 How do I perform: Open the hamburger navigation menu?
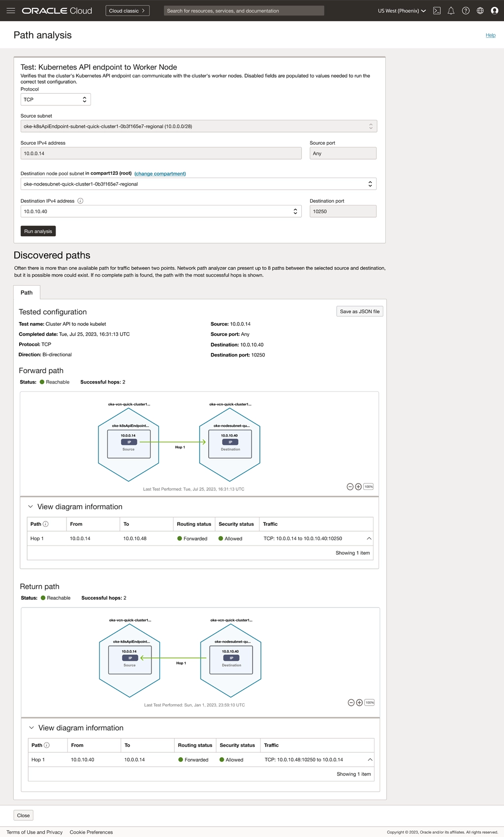point(10,10)
